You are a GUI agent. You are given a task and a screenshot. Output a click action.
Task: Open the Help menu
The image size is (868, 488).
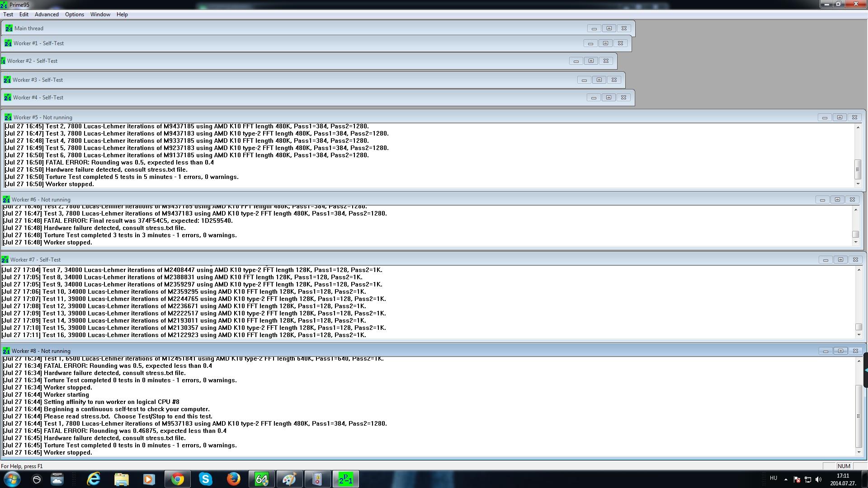tap(122, 14)
